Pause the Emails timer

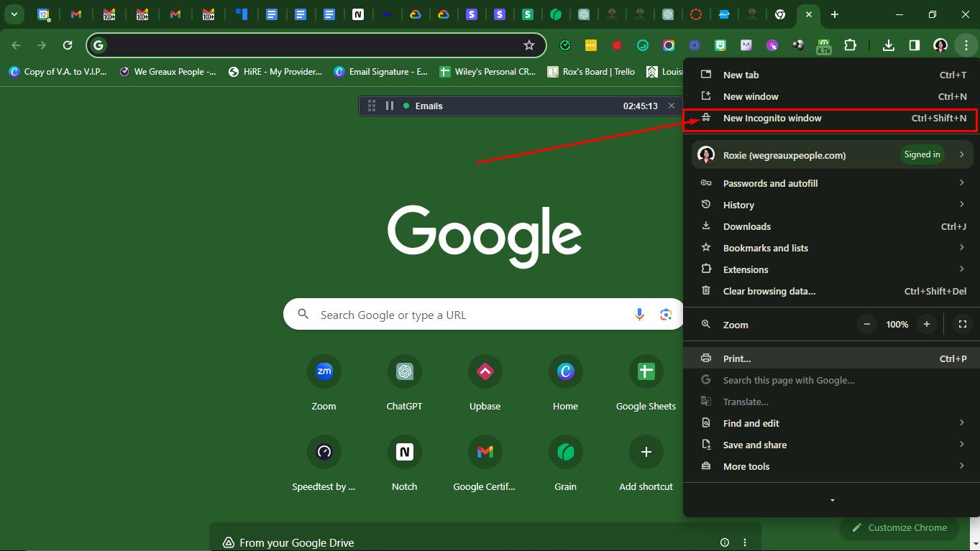coord(389,105)
